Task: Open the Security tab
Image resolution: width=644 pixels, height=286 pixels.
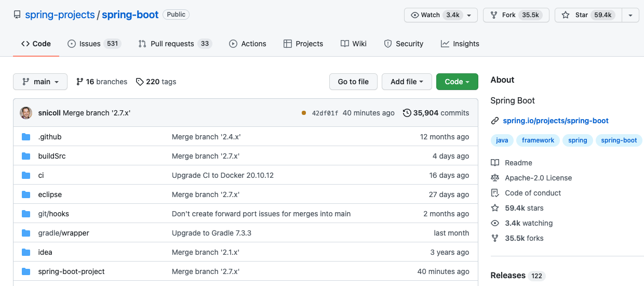Action: click(x=404, y=44)
